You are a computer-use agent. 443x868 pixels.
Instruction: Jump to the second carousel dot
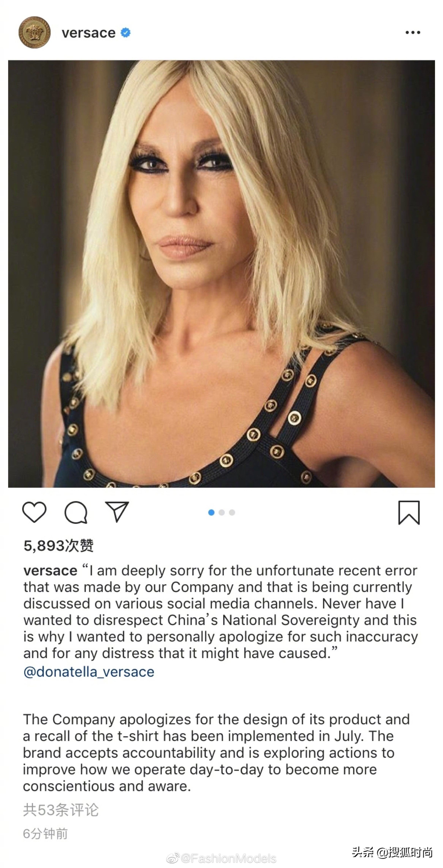pyautogui.click(x=222, y=512)
